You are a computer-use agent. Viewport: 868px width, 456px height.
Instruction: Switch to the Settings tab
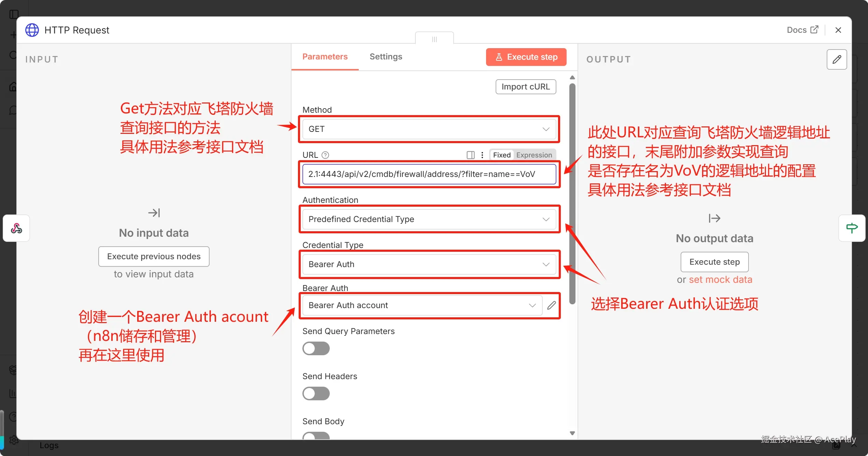pos(386,57)
